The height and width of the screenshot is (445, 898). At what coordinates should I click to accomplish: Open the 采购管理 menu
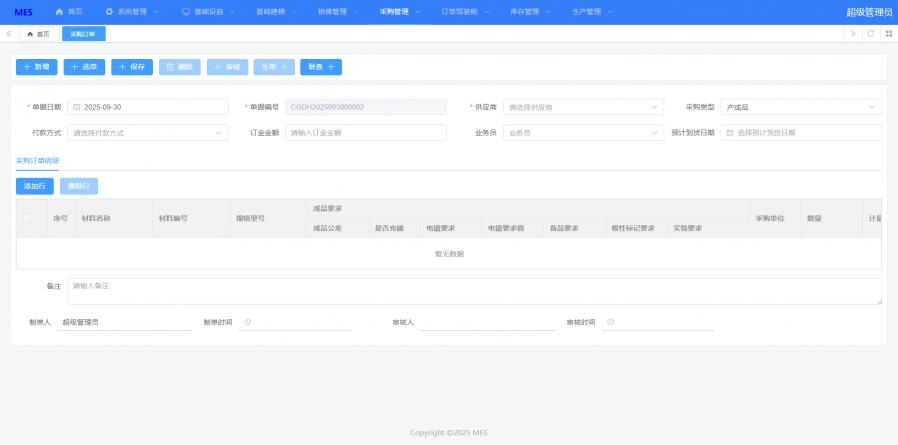pos(400,12)
